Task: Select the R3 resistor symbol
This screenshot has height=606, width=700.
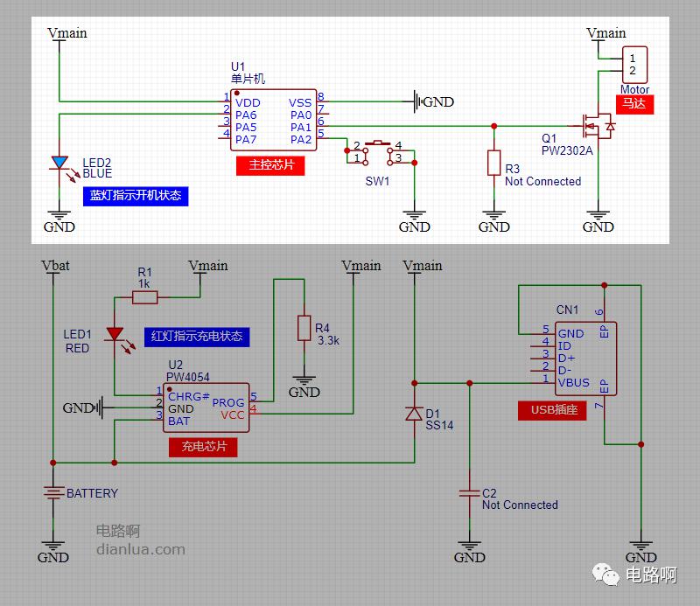Action: point(493,163)
